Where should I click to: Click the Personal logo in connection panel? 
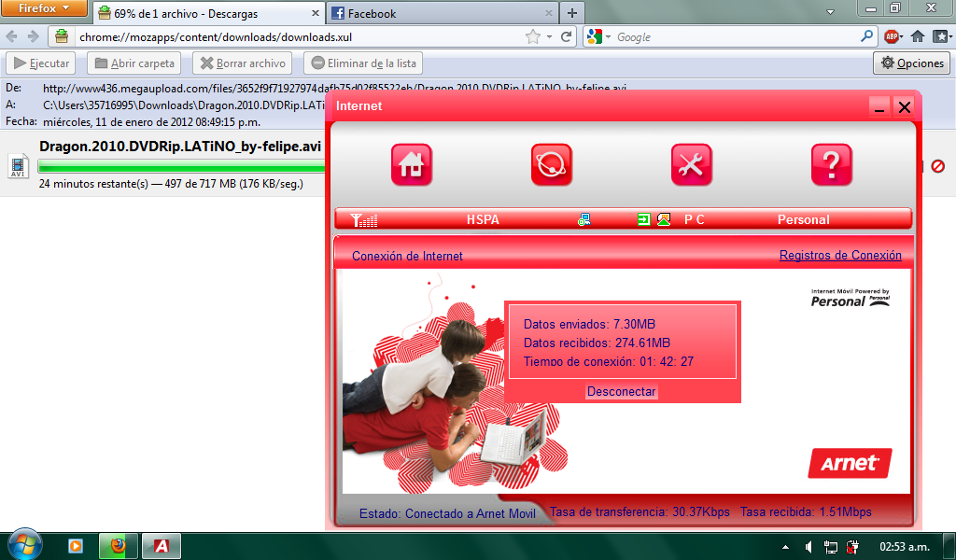click(850, 298)
